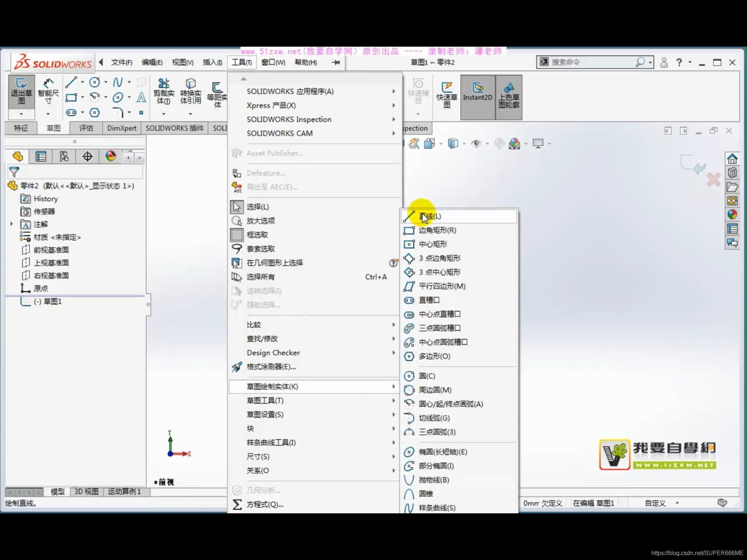Image resolution: width=747 pixels, height=560 pixels.
Task: Toggle Shaded Sketch Contours (上色草图轮廓)
Action: [509, 96]
